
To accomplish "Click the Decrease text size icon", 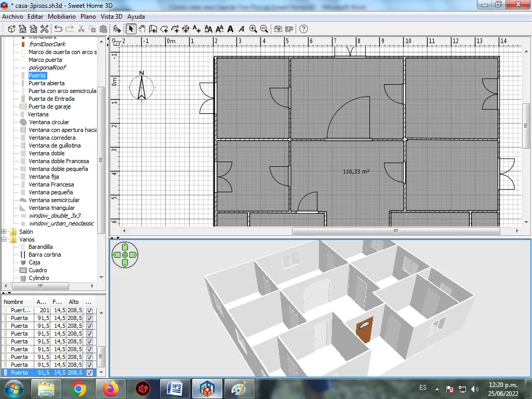I will coord(219,29).
